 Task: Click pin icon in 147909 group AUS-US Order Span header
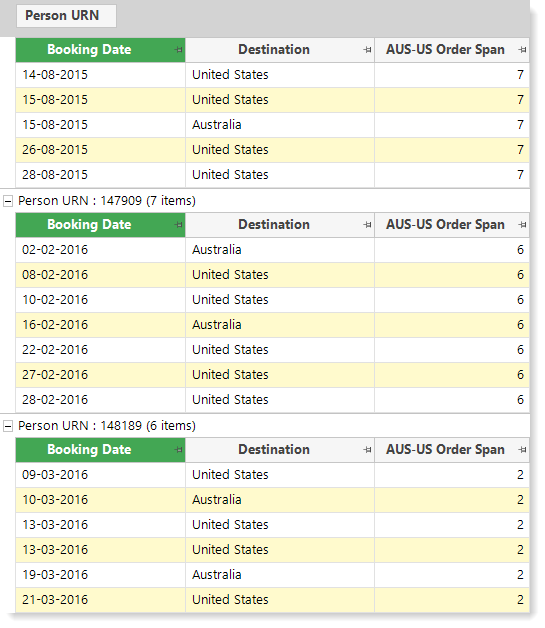pos(522,225)
